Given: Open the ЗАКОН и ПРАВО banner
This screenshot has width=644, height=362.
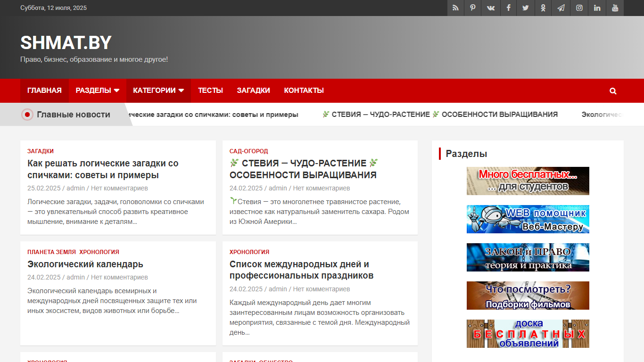Looking at the screenshot, I should click(528, 257).
